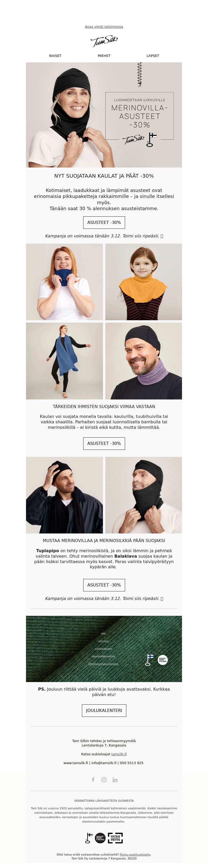The image size is (208, 868).
Task: Open photo of woman with blue shawl
Action: tap(64, 361)
